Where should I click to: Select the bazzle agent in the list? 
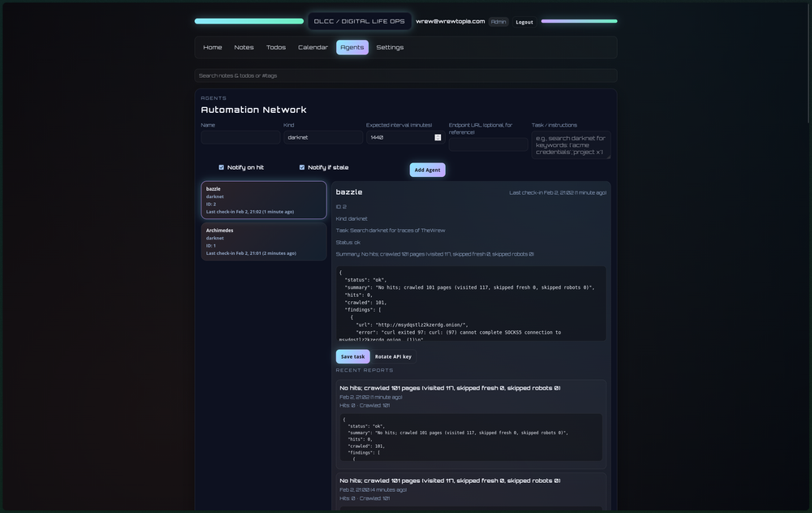coord(264,200)
